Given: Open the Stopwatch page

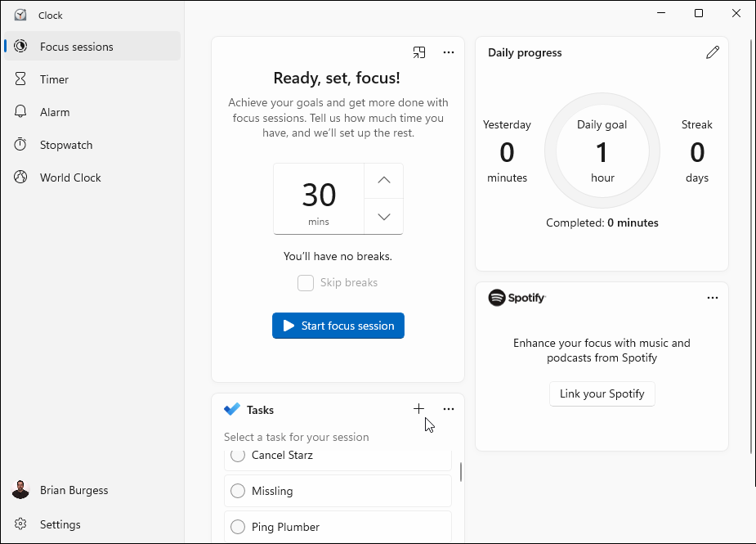Looking at the screenshot, I should click(64, 144).
